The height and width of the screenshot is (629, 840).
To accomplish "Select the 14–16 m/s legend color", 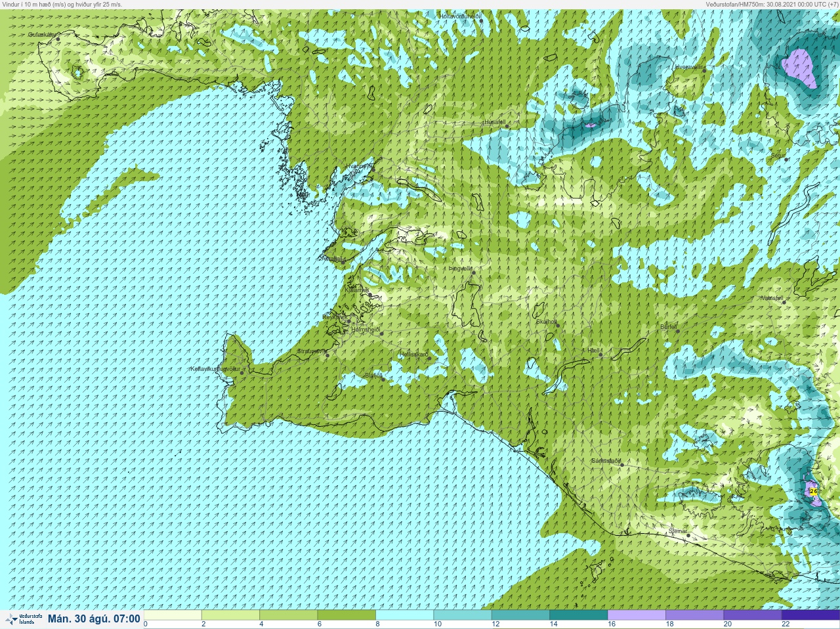I will (578, 615).
